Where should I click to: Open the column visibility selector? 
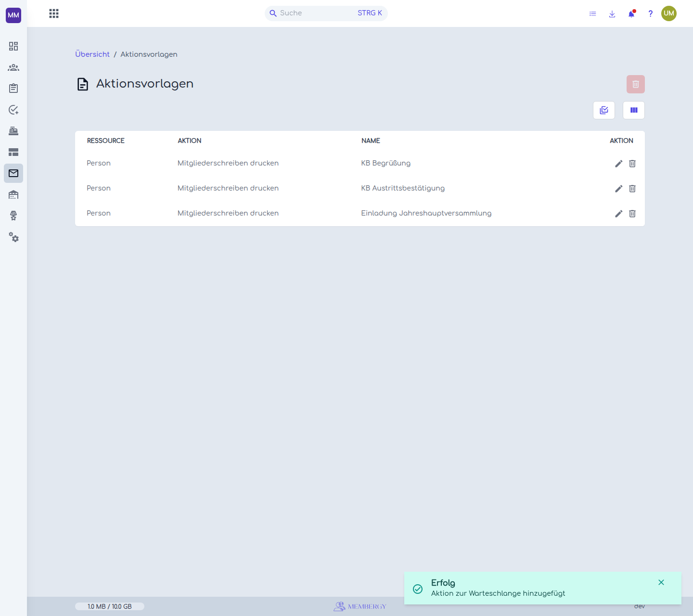click(634, 110)
